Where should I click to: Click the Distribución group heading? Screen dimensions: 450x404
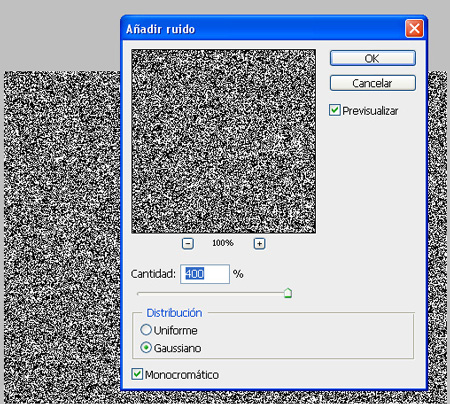[174, 313]
